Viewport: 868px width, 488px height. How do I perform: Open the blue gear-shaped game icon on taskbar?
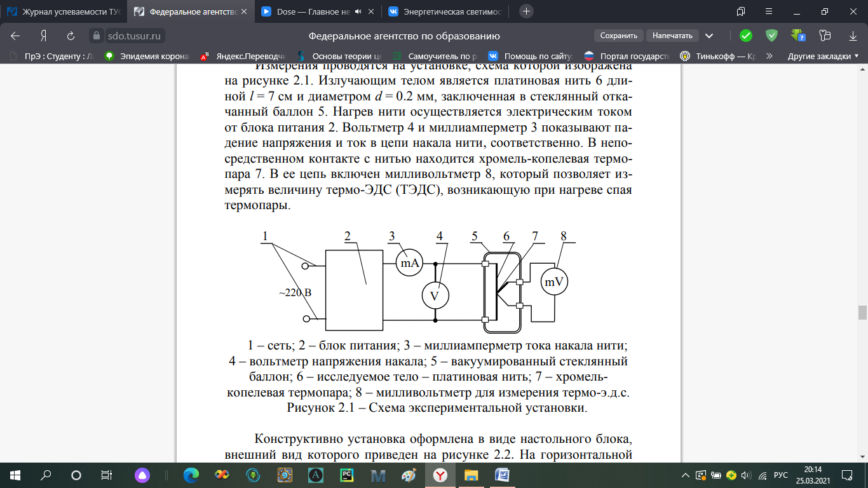coord(284,475)
